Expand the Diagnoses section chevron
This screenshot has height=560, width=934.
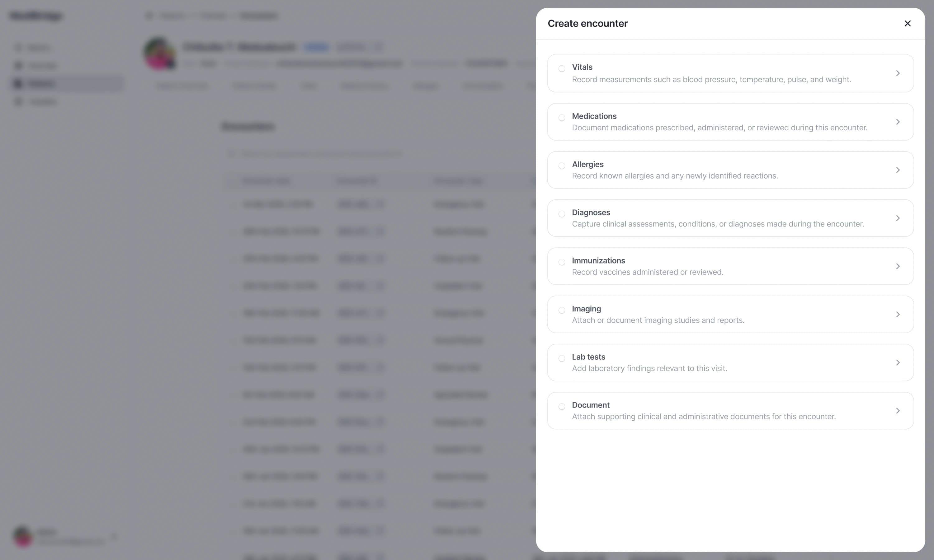[x=898, y=218]
